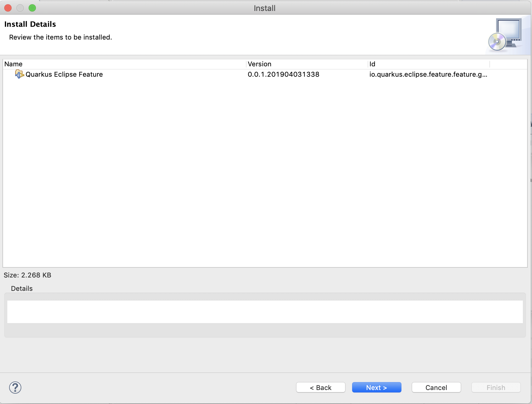Click the install wizard CD monitor image
The image size is (532, 404).
[505, 35]
